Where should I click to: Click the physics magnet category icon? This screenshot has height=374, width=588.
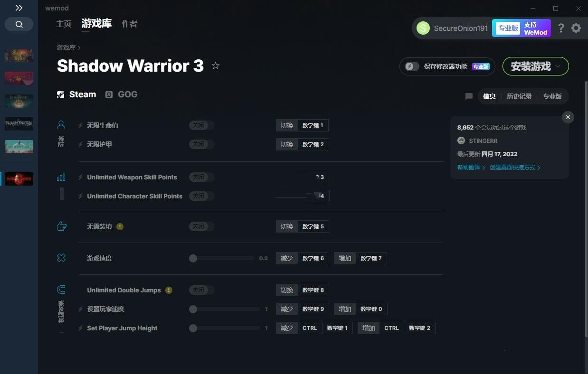(x=61, y=290)
